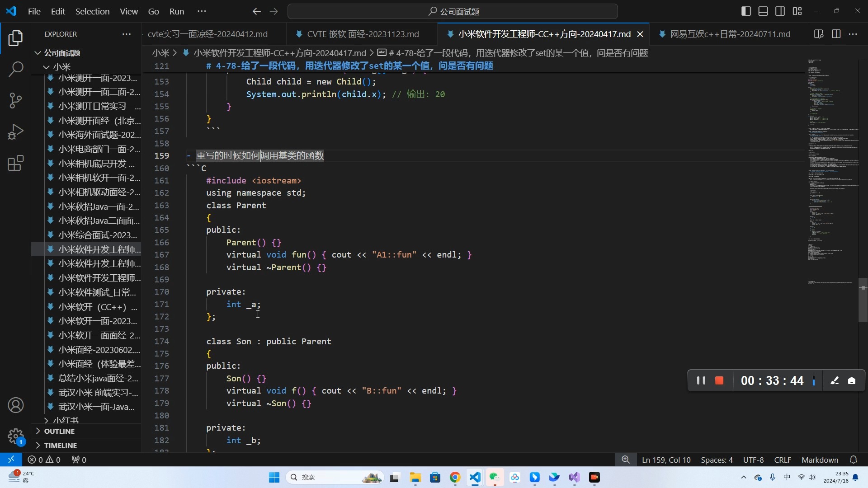Toggle the warnings indicator in status bar
The width and height of the screenshot is (868, 488).
coord(52,460)
